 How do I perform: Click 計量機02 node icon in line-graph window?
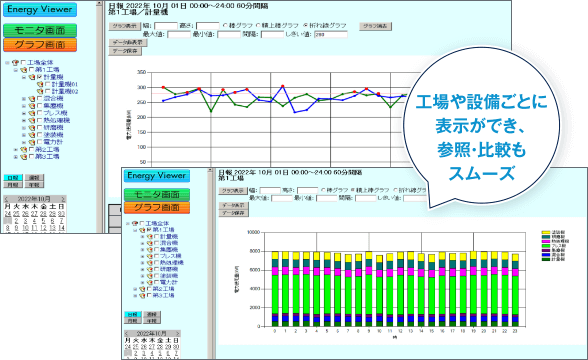[x=40, y=92]
